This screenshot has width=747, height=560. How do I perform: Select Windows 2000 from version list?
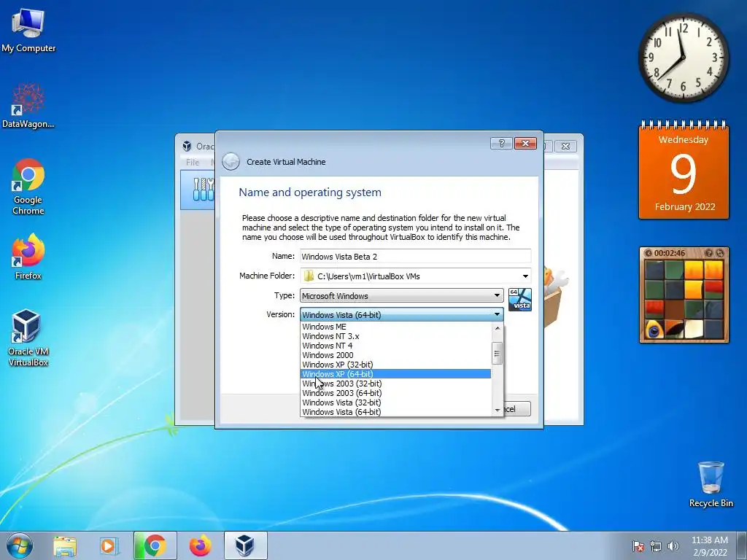(396, 355)
